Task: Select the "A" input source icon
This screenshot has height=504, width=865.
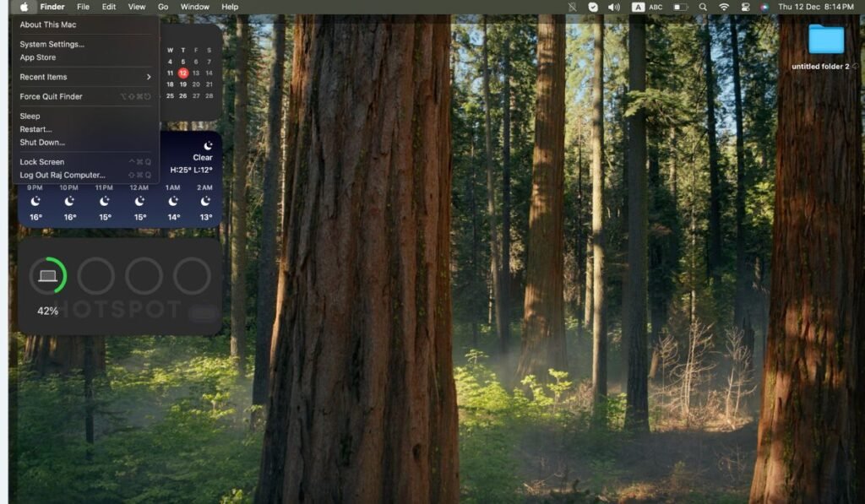Action: [637, 8]
